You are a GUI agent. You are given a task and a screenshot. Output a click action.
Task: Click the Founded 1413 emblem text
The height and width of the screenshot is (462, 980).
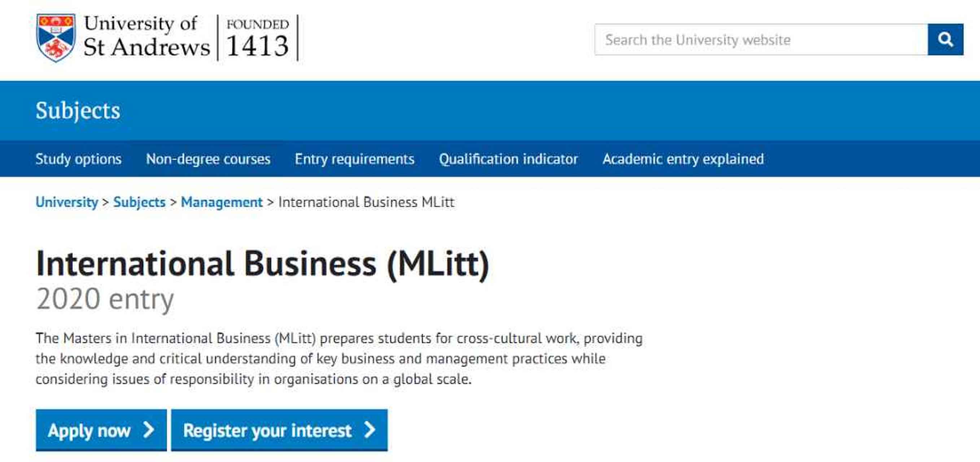(x=258, y=38)
